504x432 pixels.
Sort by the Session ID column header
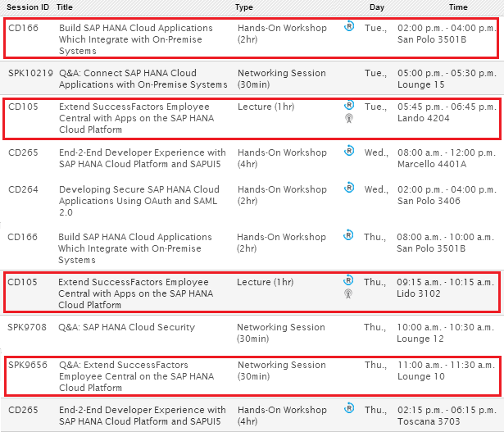(x=28, y=7)
